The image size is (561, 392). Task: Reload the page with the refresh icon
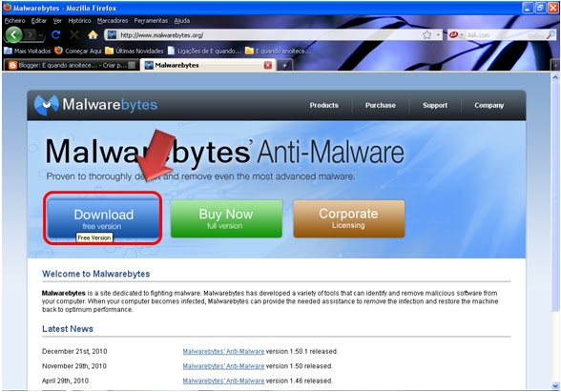(55, 34)
